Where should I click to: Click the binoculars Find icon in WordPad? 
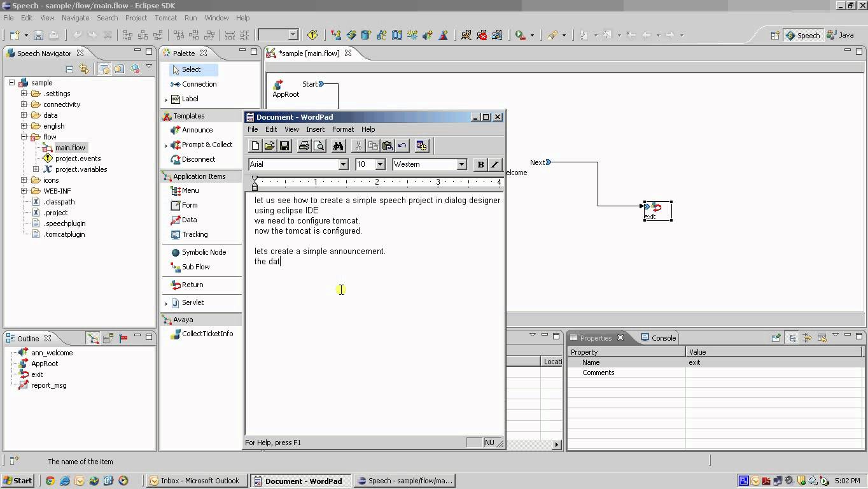tap(338, 146)
